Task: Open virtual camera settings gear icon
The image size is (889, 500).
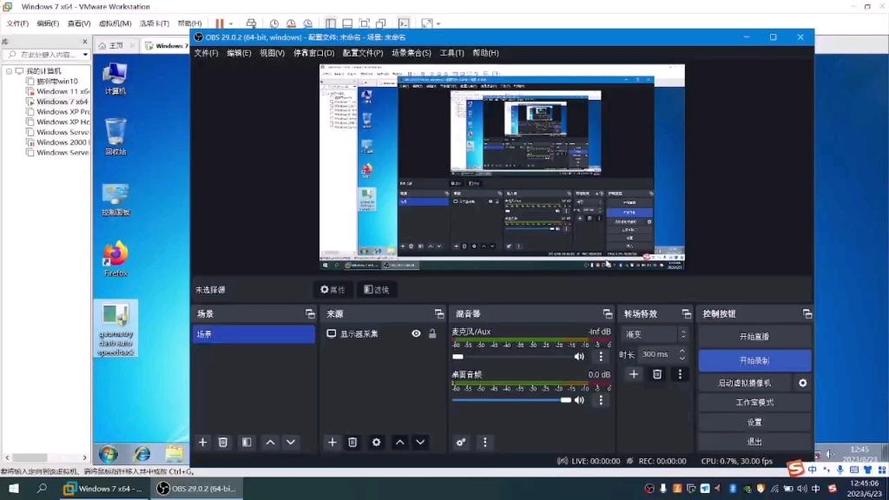Action: tap(803, 383)
